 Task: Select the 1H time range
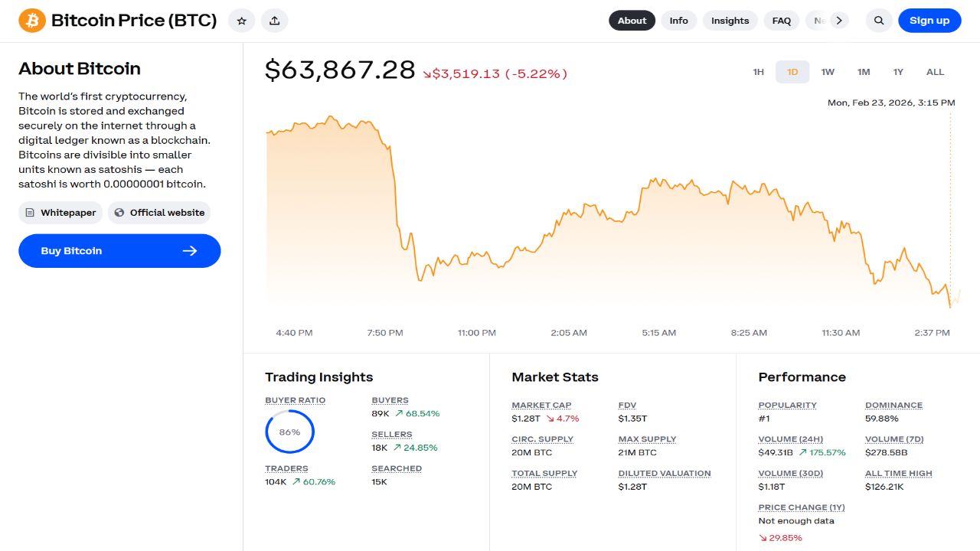[758, 72]
